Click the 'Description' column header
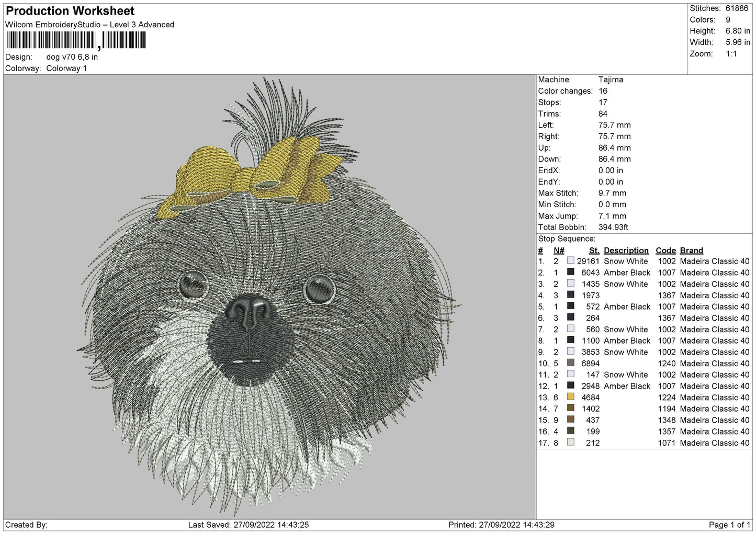 tap(626, 251)
